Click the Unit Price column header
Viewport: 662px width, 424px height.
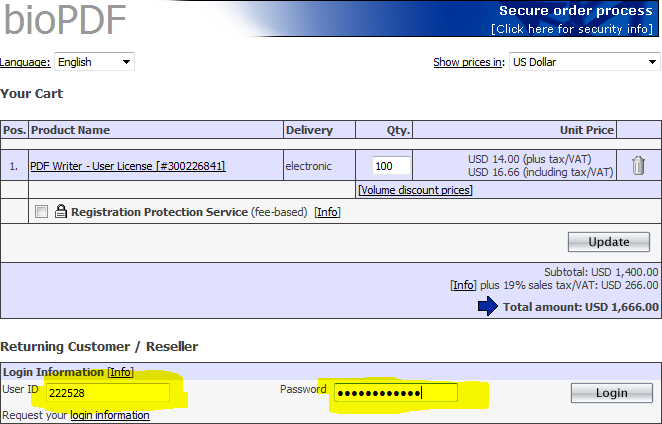tap(586, 130)
